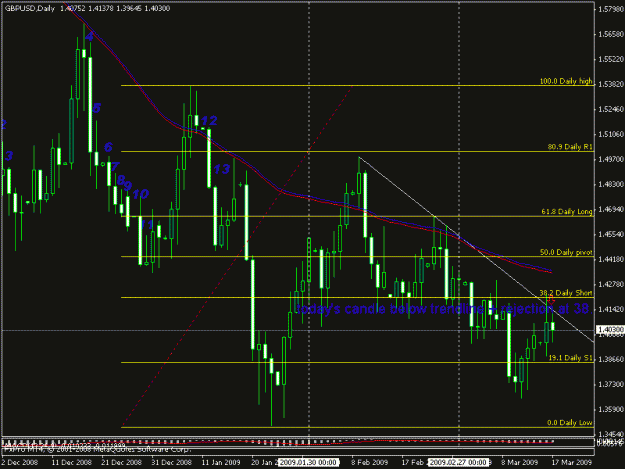This screenshot has height=469, width=625.
Task: Click the 1.56580 price axis value
Action: [611, 34]
